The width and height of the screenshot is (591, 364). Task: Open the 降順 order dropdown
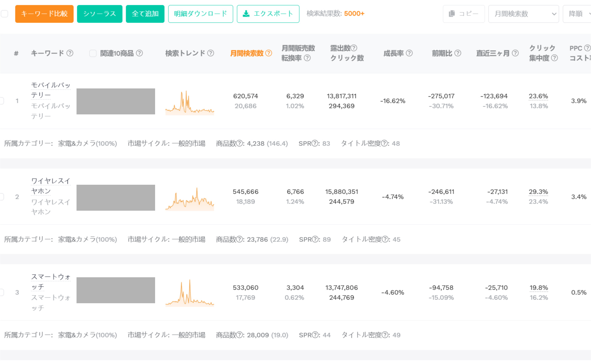tap(578, 14)
